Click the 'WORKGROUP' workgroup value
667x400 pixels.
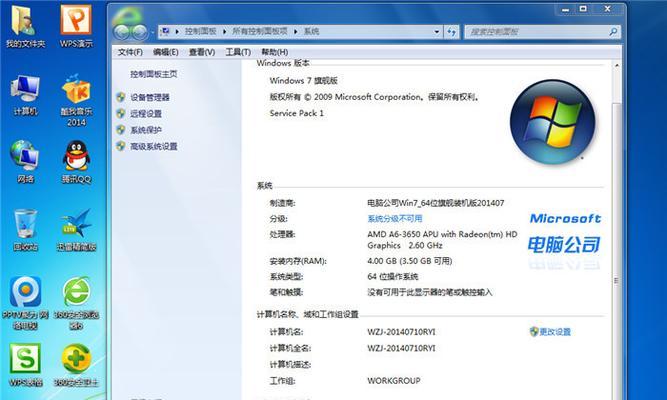[x=394, y=381]
